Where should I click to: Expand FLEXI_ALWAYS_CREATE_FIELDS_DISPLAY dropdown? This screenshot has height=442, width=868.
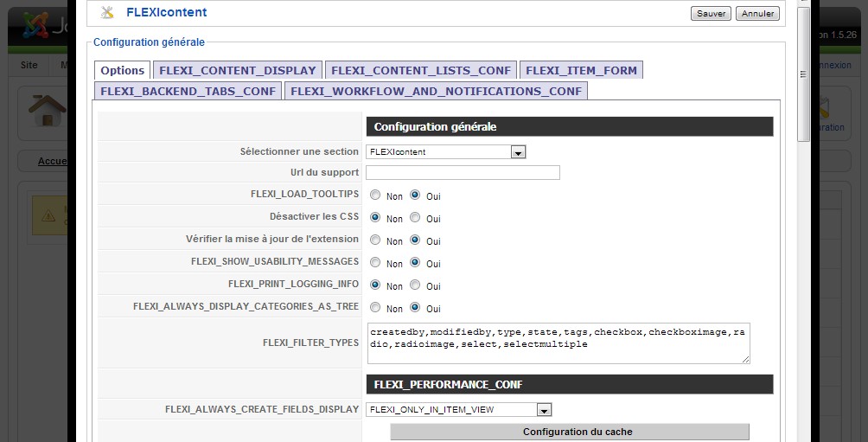pyautogui.click(x=459, y=409)
